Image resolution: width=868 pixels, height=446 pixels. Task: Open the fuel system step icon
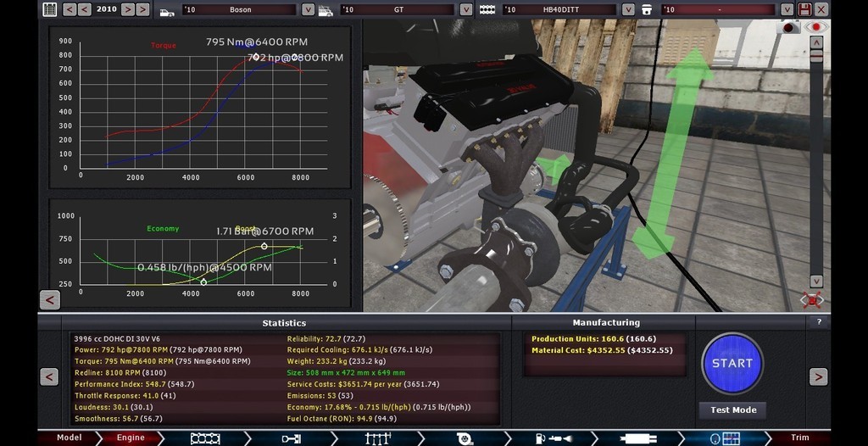coord(548,438)
